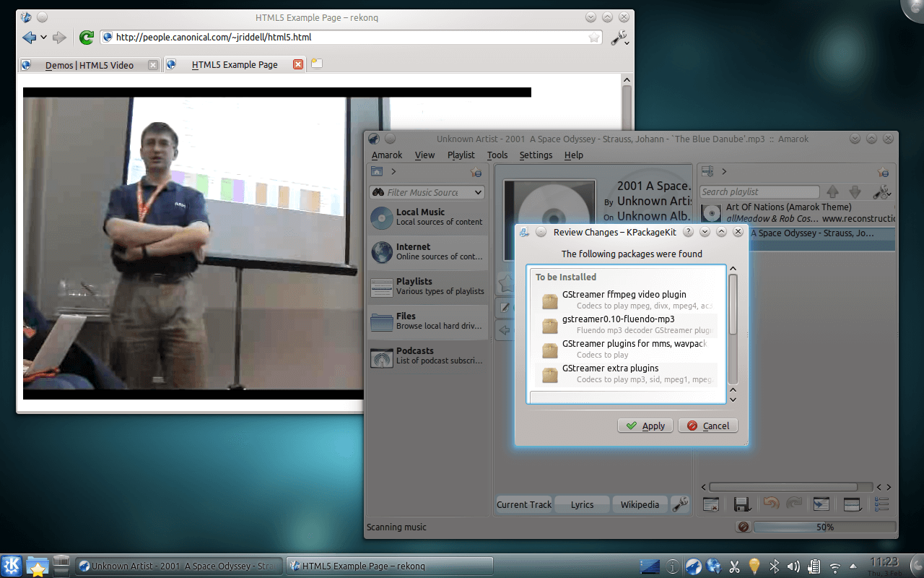Click the 50% volume slider bar

click(824, 527)
